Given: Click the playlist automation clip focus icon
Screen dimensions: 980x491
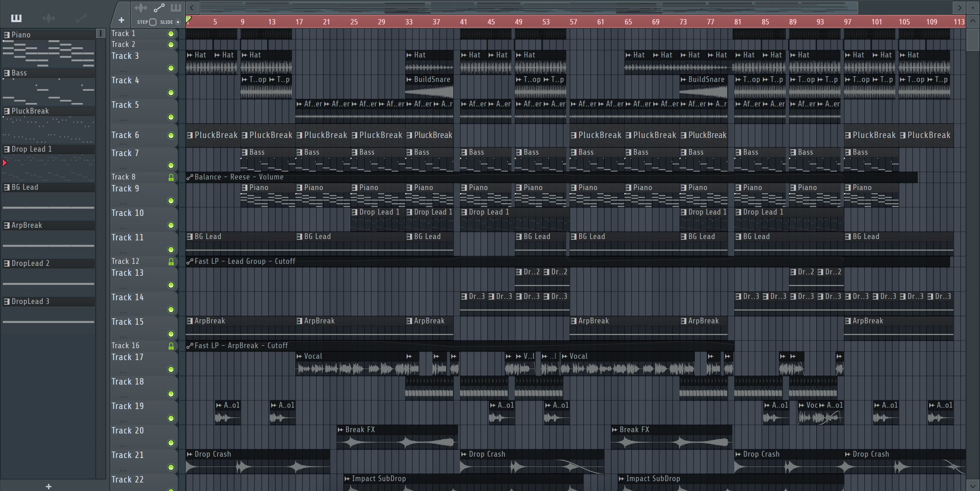Looking at the screenshot, I should pos(159,7).
